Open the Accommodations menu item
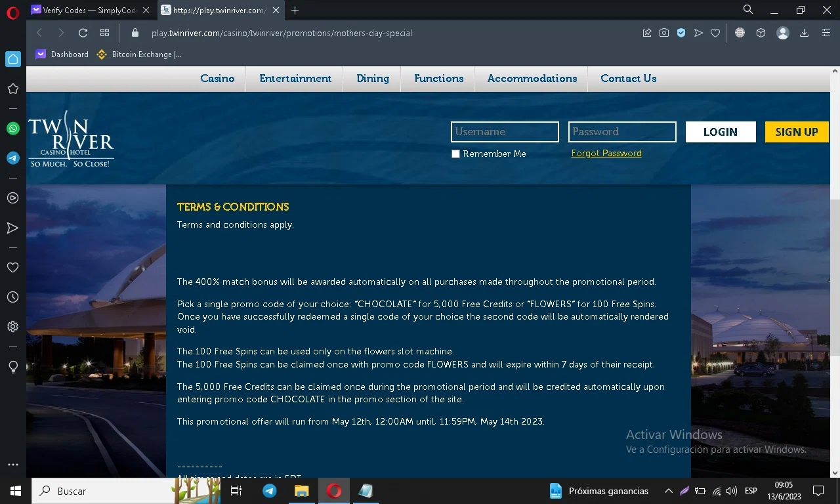840x504 pixels. click(532, 78)
